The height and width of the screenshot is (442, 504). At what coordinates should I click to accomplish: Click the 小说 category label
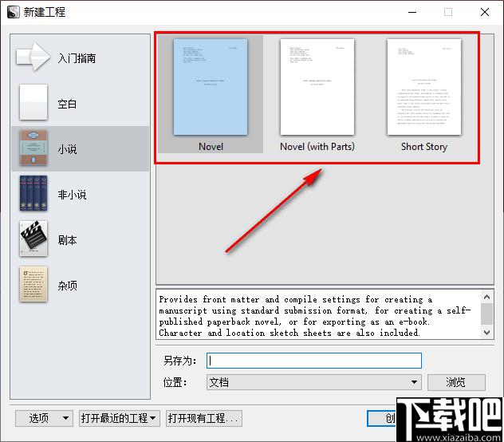coord(67,149)
